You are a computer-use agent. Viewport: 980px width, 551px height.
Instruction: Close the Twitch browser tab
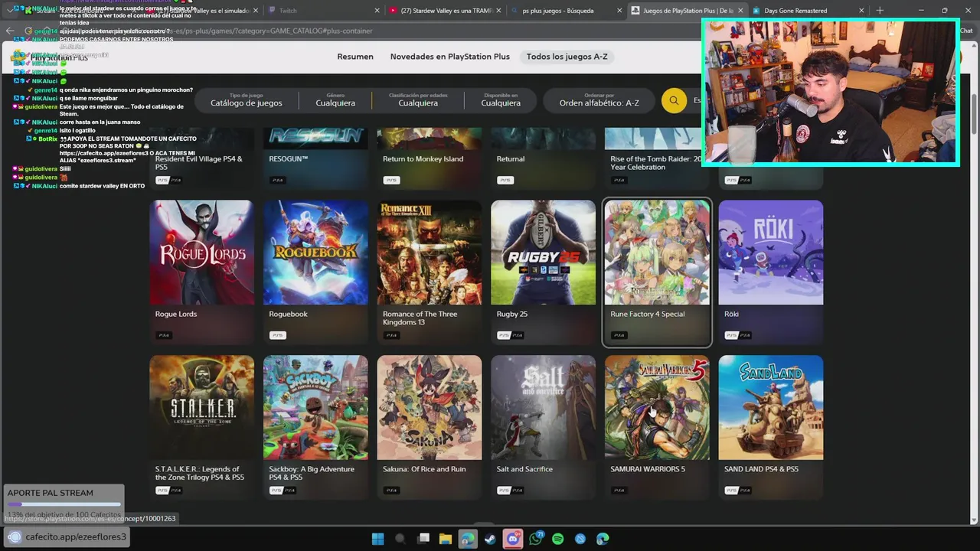point(377,11)
